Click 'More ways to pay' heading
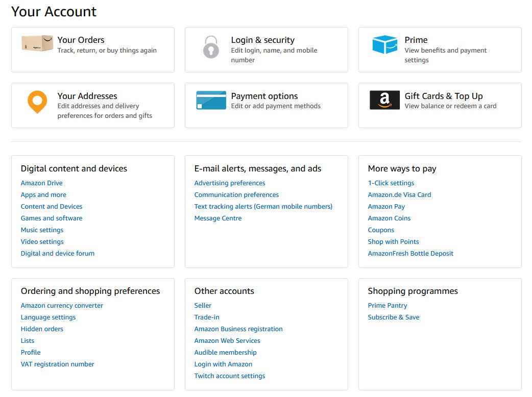 [402, 169]
